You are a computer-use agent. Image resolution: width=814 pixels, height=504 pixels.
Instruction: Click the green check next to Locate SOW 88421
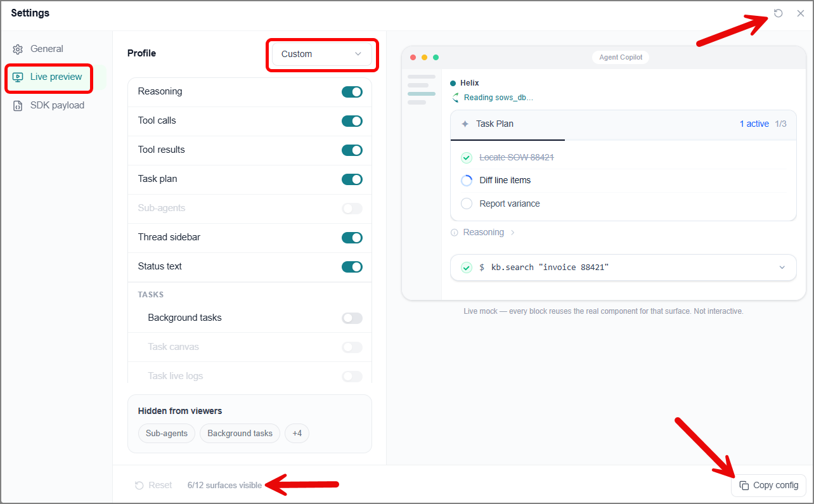click(x=467, y=157)
